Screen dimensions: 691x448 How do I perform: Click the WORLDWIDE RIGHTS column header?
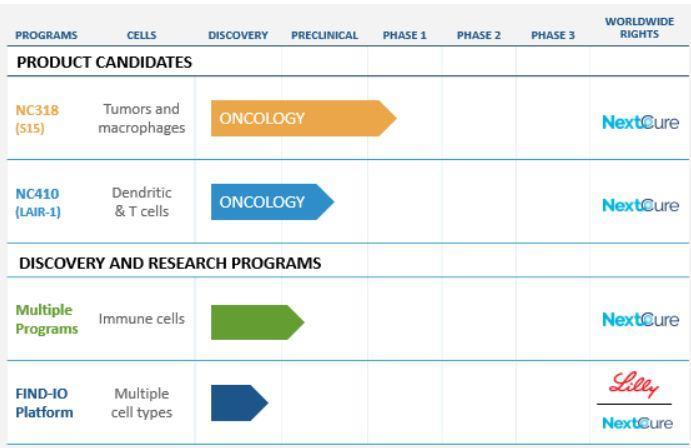click(x=639, y=28)
